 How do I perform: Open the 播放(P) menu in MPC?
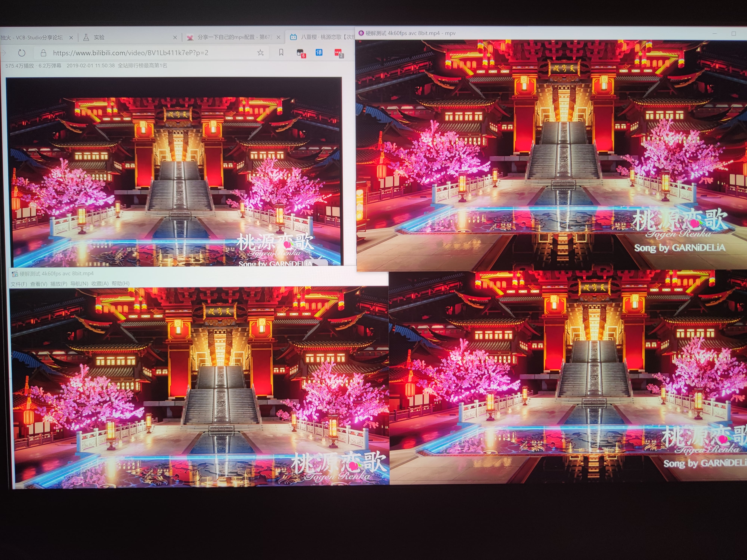tap(59, 284)
